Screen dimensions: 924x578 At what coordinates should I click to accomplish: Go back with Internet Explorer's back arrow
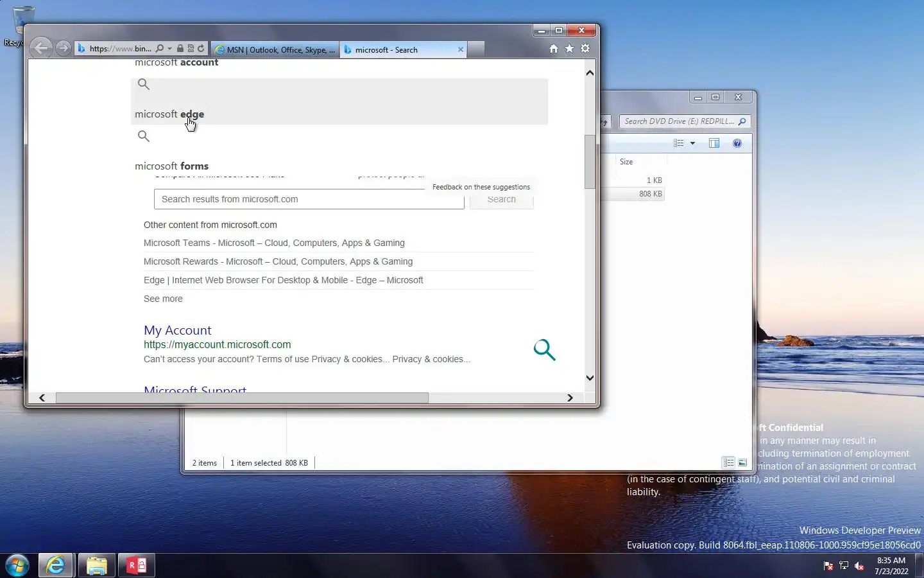(40, 48)
